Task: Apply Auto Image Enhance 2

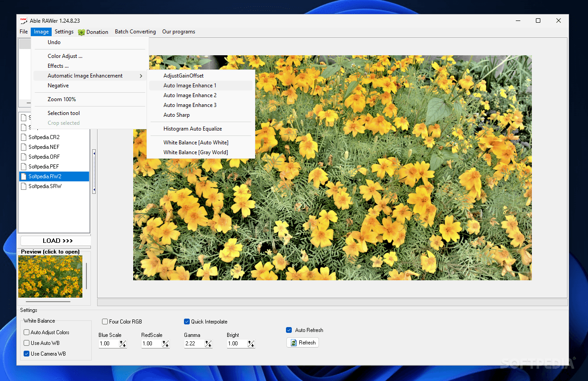Action: 201,95
